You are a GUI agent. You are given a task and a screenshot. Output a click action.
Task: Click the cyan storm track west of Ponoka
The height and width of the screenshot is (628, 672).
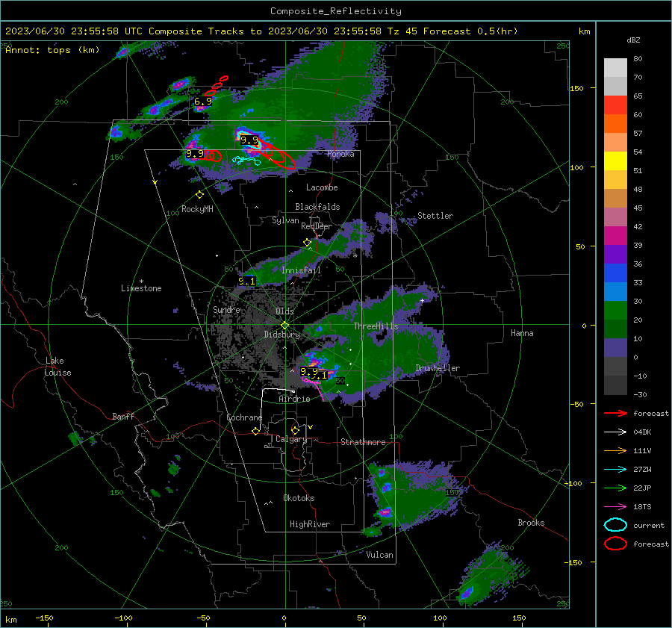[x=246, y=161]
